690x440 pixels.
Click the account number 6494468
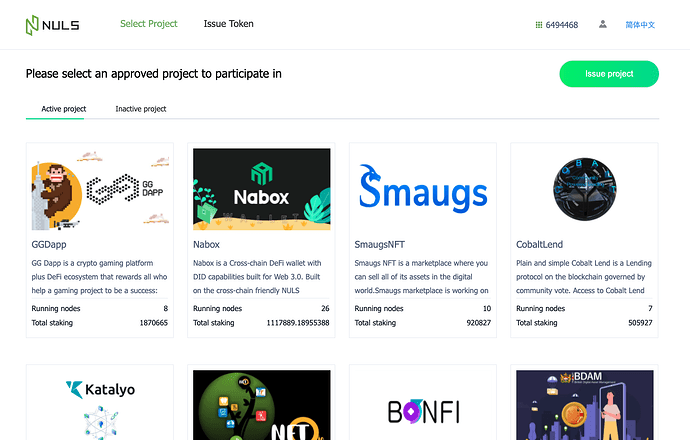click(x=561, y=25)
